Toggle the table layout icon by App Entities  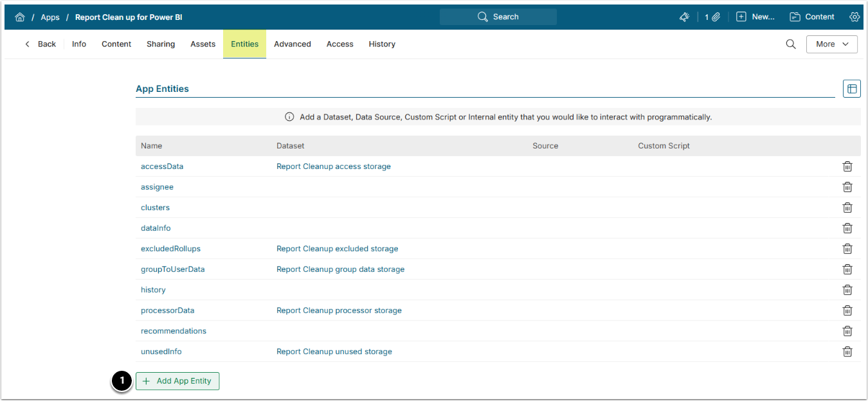click(852, 89)
